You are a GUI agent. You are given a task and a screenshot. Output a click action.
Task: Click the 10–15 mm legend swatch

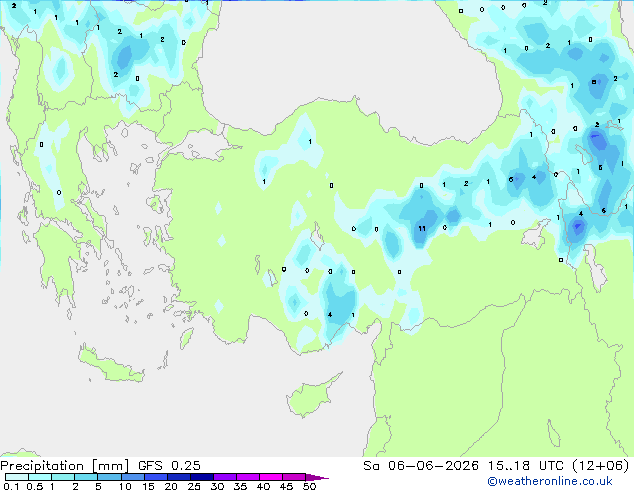click(x=132, y=477)
